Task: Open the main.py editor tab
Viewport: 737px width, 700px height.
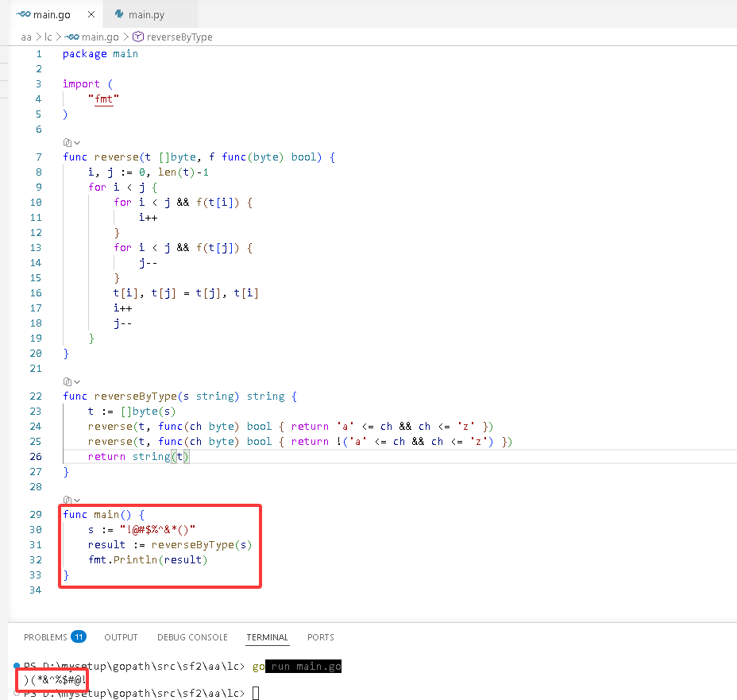Action: (x=150, y=14)
